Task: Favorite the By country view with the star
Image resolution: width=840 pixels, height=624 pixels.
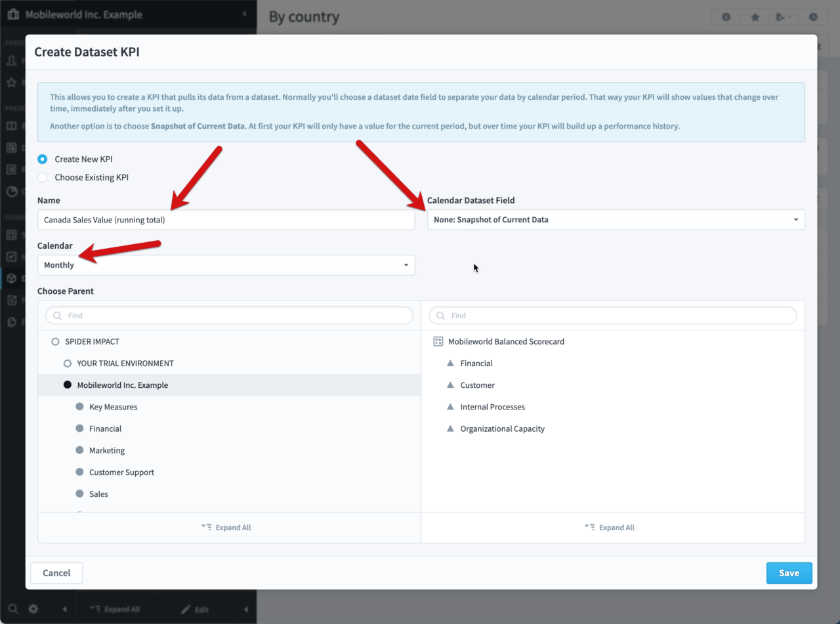Action: (755, 16)
